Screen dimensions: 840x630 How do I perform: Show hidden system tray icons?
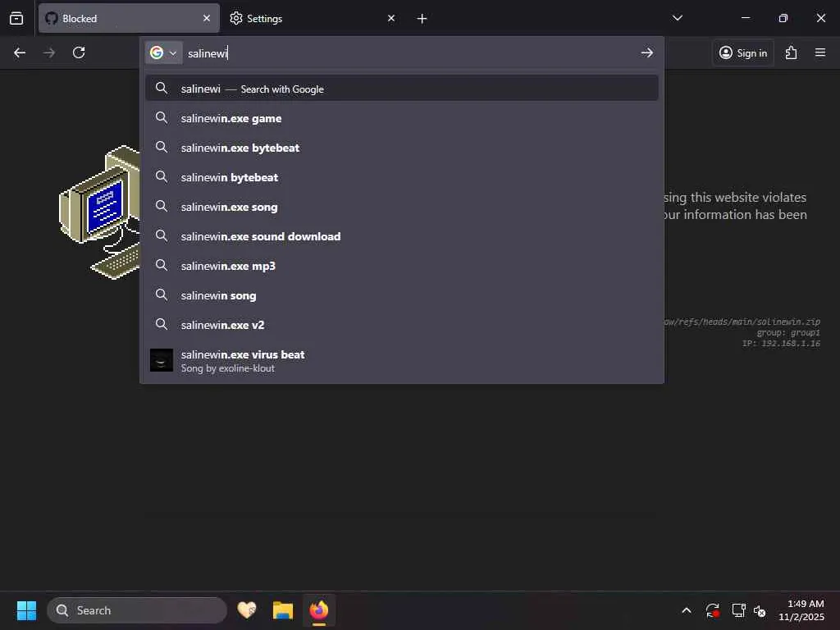(x=687, y=610)
